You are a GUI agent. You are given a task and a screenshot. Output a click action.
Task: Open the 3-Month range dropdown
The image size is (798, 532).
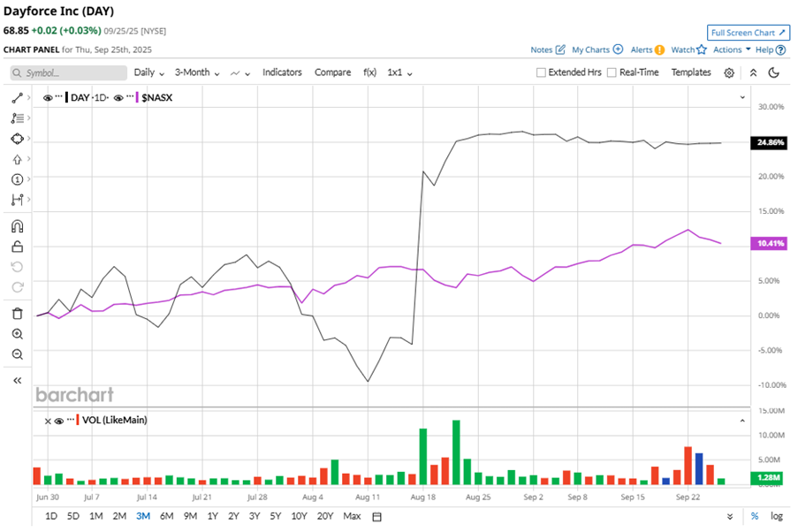click(x=197, y=72)
